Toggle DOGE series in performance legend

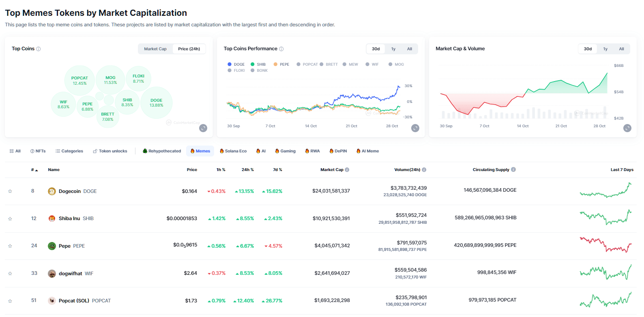pyautogui.click(x=236, y=64)
